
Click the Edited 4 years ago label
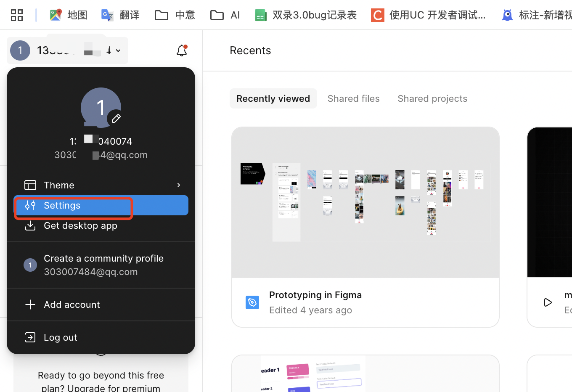311,310
